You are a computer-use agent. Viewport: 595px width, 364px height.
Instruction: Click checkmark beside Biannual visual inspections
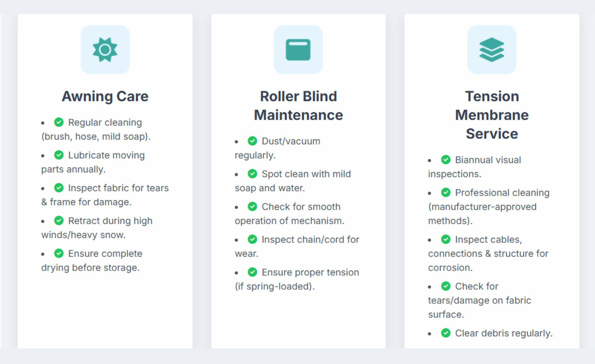click(x=446, y=160)
